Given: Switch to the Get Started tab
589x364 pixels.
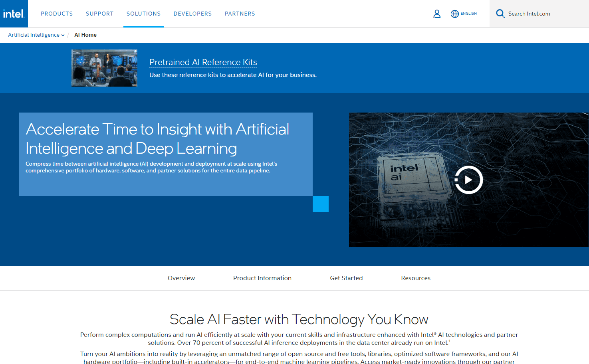Looking at the screenshot, I should click(346, 278).
